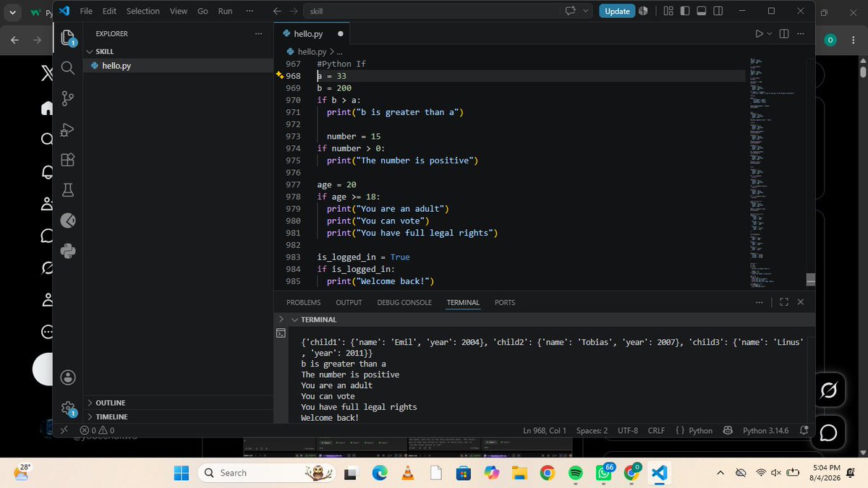
Task: Maximize the terminal panel size
Action: (785, 302)
